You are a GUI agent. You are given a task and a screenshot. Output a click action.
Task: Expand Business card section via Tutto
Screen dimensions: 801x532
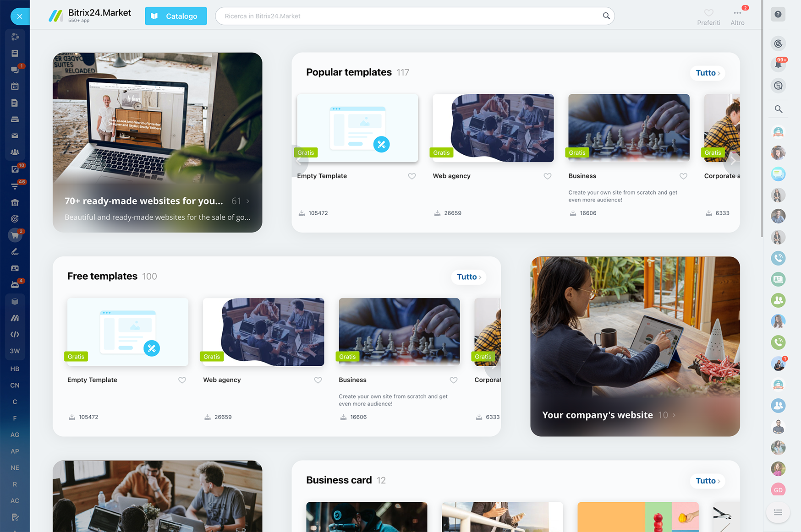coord(707,481)
